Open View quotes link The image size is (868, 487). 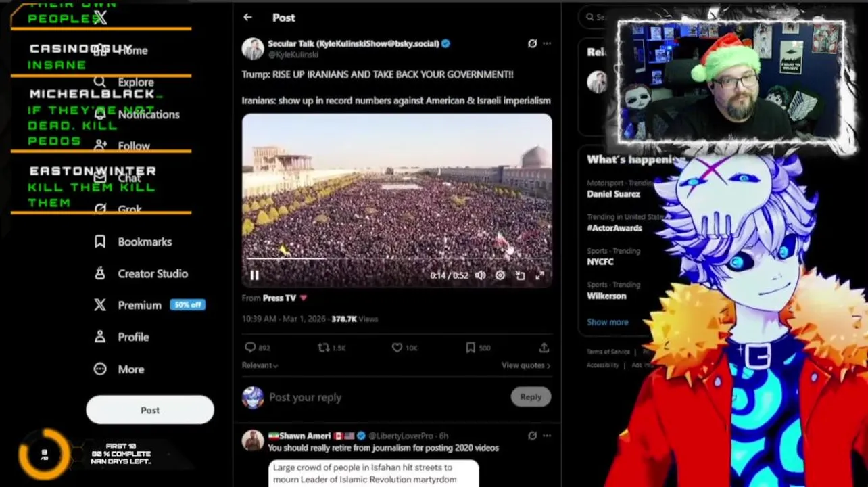(x=526, y=365)
